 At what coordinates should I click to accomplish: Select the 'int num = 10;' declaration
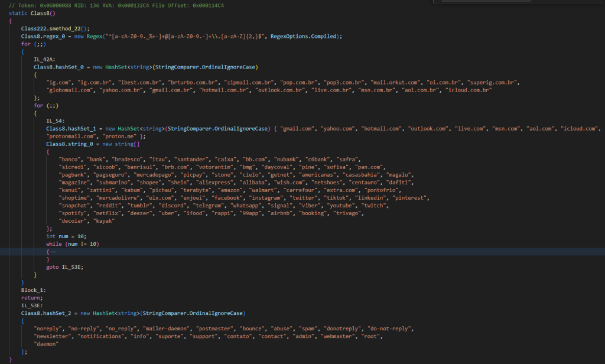point(66,236)
